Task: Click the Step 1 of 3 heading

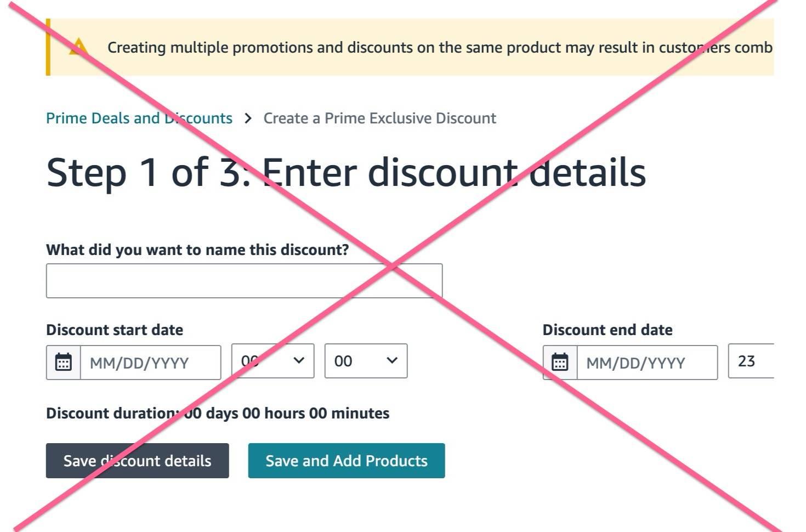Action: 346,172
